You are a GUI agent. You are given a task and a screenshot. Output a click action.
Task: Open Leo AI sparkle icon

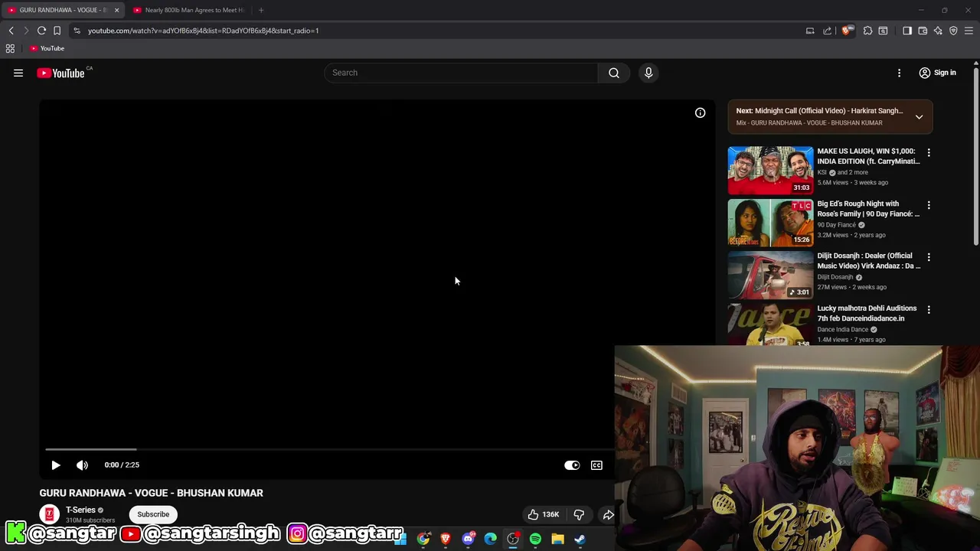coord(938,31)
